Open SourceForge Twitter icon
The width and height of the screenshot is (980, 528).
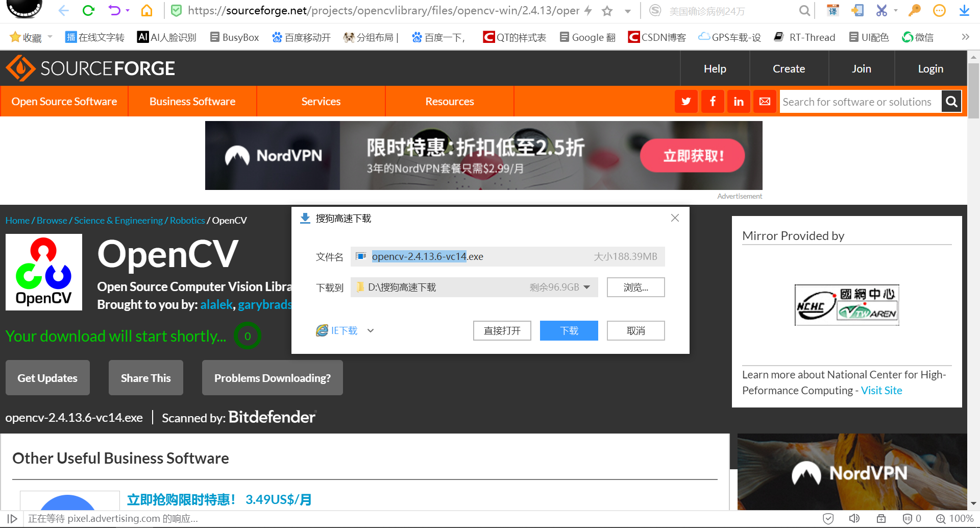point(686,102)
